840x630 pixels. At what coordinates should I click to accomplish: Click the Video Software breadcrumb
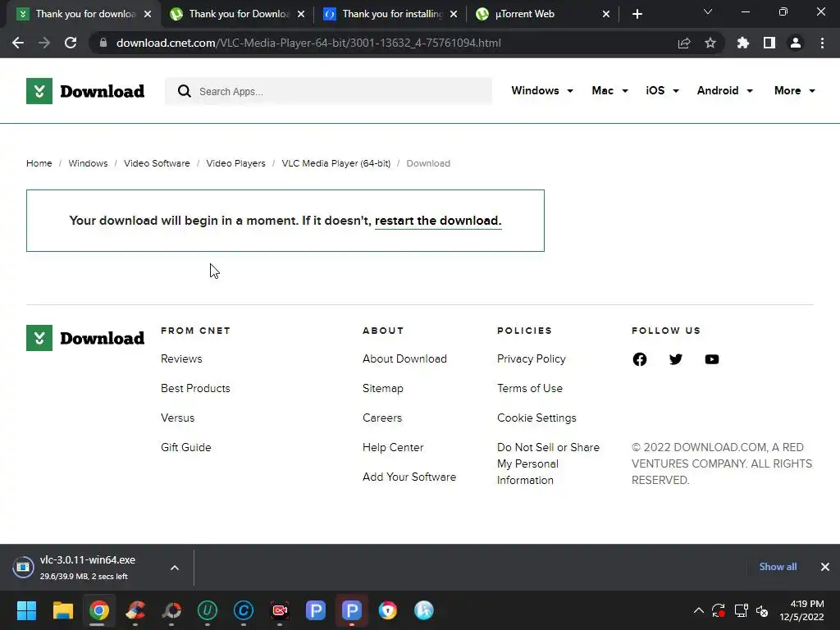click(x=157, y=163)
